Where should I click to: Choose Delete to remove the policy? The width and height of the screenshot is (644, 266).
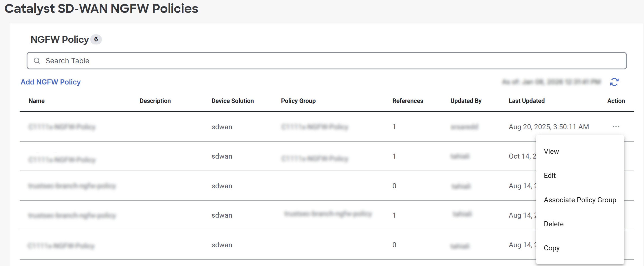(x=553, y=224)
